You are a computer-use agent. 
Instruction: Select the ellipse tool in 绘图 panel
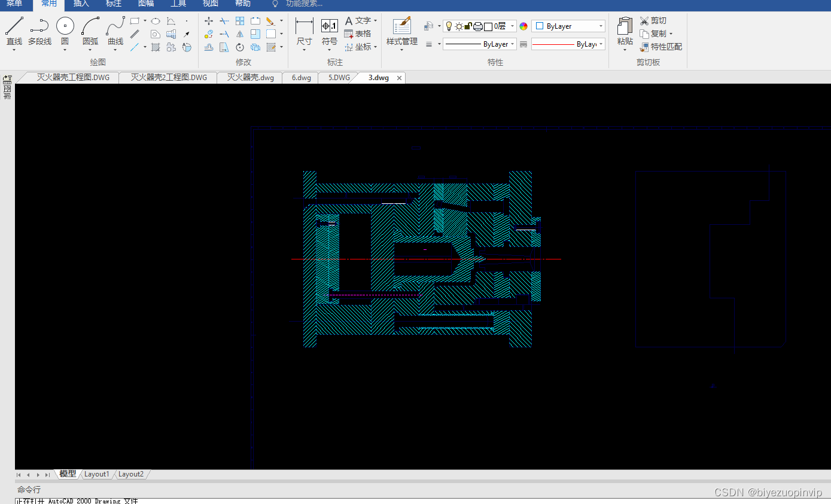(156, 21)
